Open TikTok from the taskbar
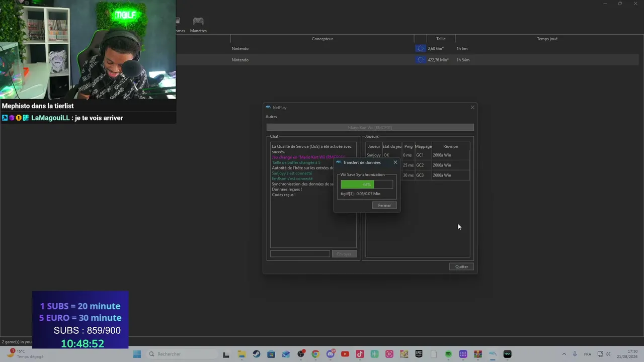Screen dimensions: 644x362 (360, 354)
